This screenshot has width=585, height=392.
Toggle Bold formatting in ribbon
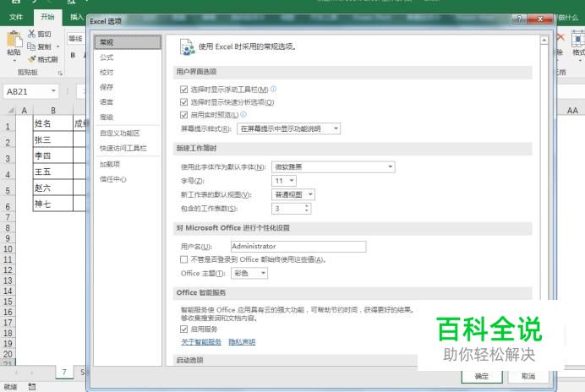pos(73,55)
